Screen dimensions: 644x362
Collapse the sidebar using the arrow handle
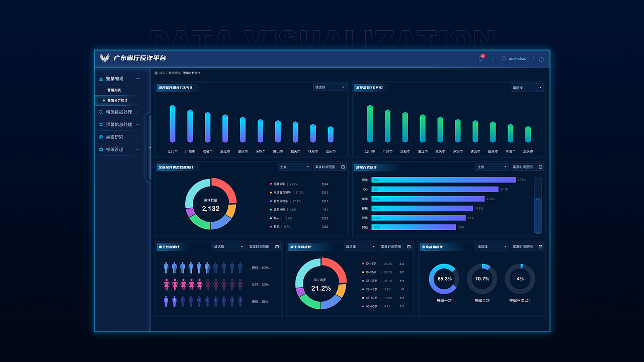(149, 147)
